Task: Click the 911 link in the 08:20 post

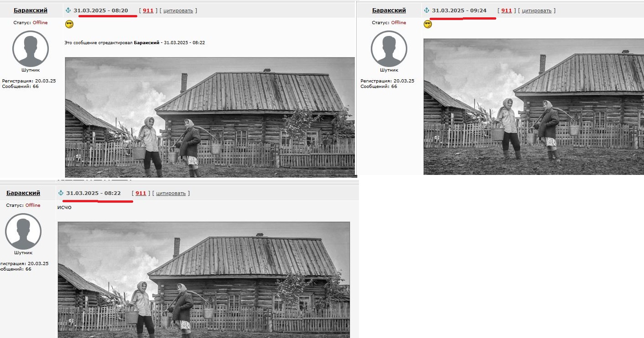Action: pos(148,10)
